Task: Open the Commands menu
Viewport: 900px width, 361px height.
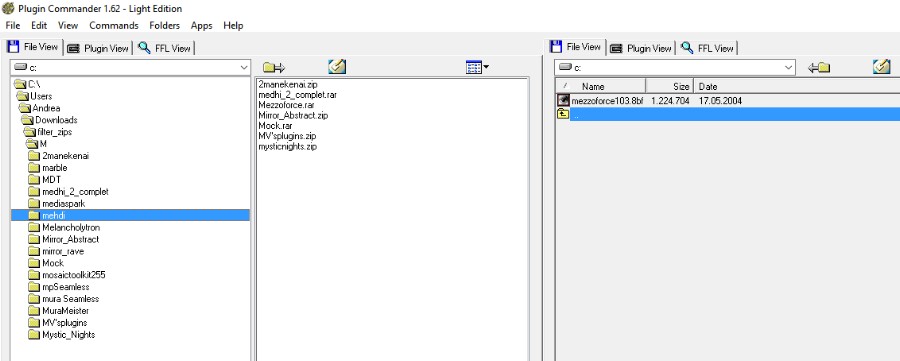Action: pos(114,25)
